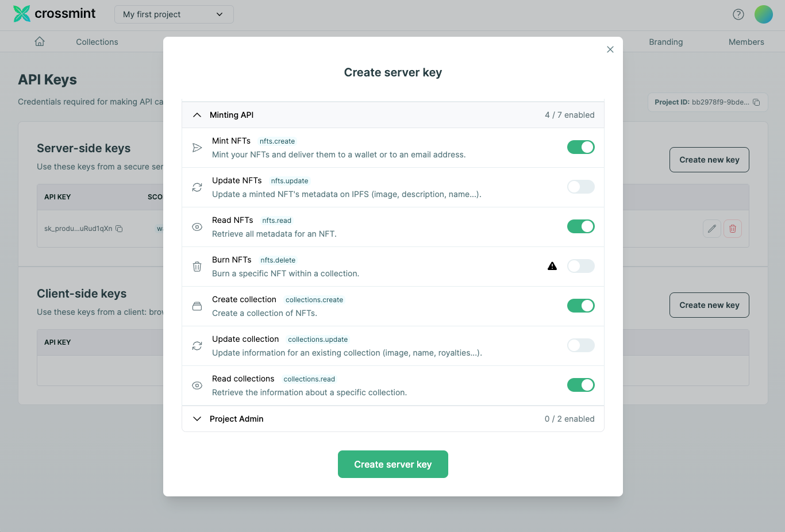Viewport: 785px width, 532px height.
Task: Edit the existing server key
Action: coord(712,229)
